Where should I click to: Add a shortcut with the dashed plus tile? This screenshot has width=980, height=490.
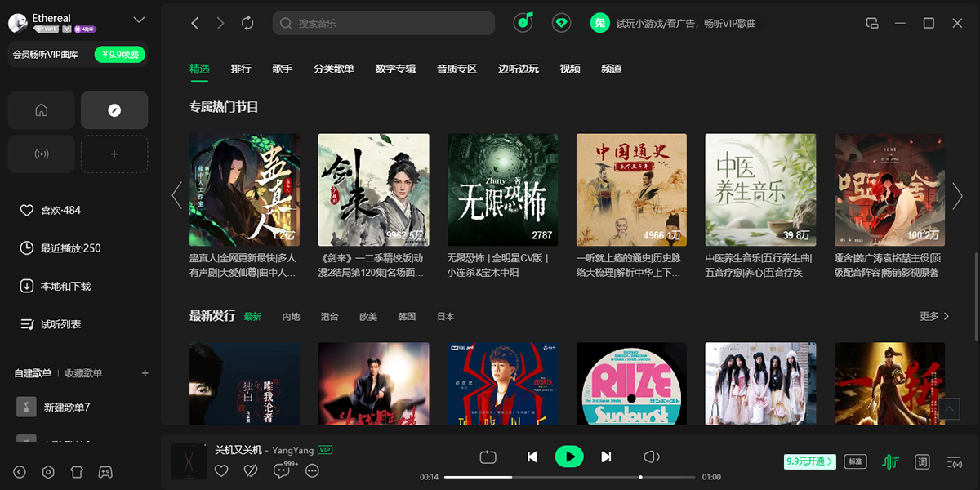pyautogui.click(x=114, y=154)
